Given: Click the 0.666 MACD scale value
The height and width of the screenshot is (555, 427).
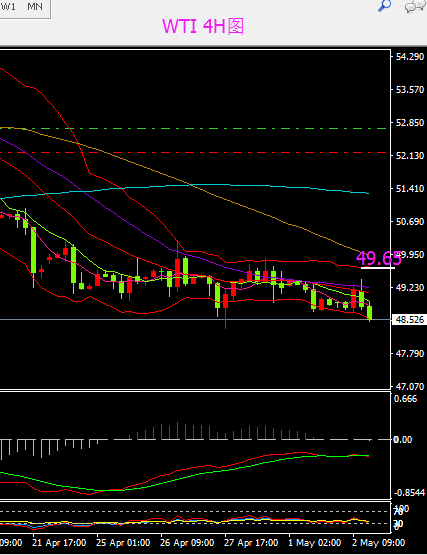Looking at the screenshot, I should (x=405, y=399).
